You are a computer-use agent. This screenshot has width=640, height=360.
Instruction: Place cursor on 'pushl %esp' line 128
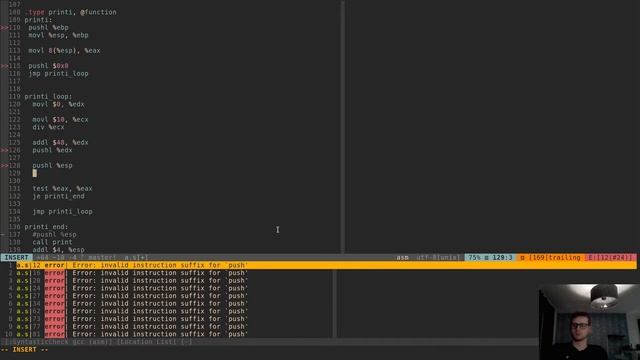pyautogui.click(x=53, y=166)
